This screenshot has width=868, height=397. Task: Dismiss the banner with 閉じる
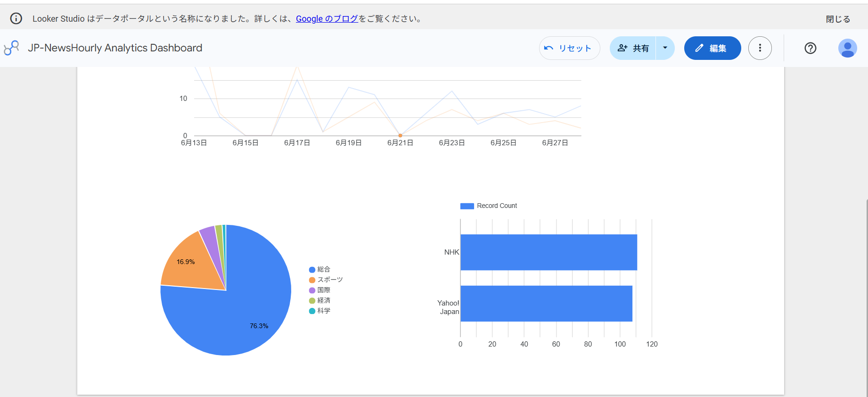(x=838, y=19)
